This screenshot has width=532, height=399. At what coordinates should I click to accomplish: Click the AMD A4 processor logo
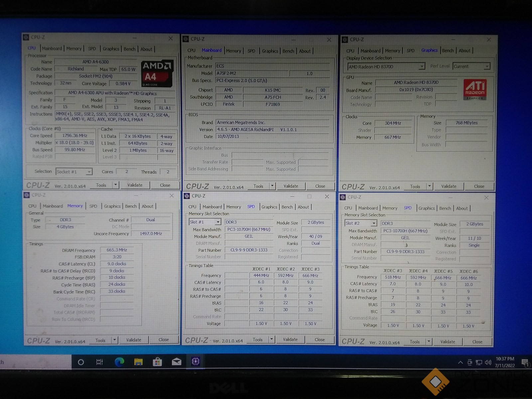pos(157,73)
